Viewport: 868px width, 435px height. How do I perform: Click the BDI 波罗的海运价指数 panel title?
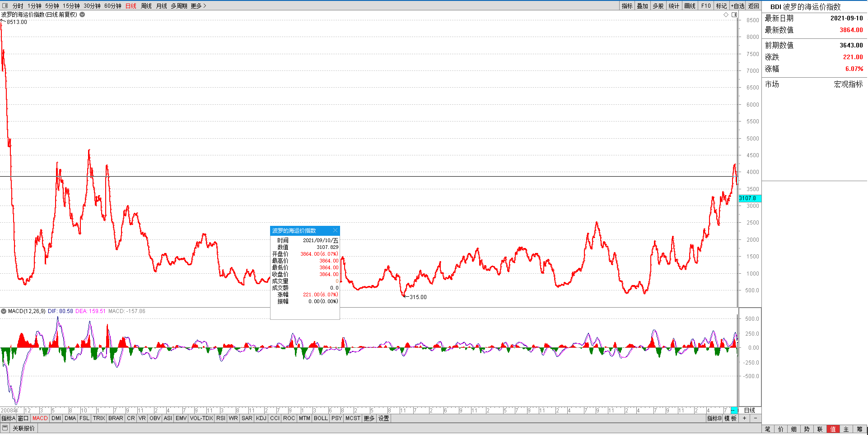coord(805,7)
